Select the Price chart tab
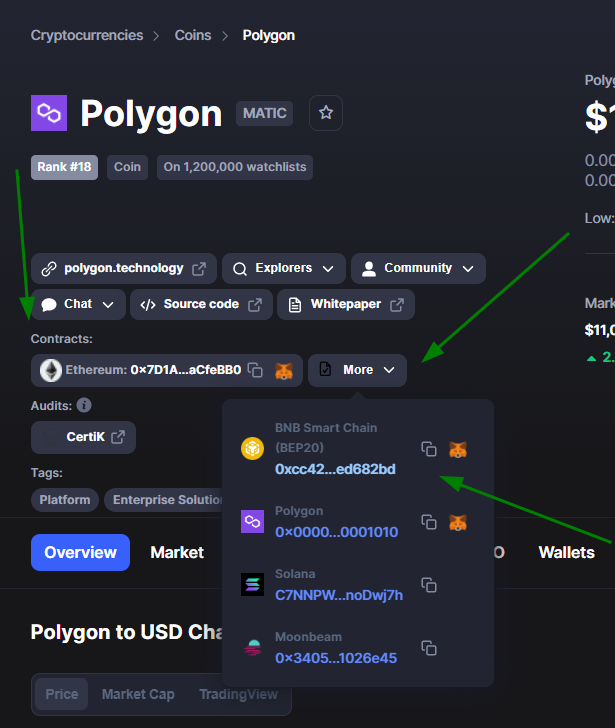 [62, 694]
